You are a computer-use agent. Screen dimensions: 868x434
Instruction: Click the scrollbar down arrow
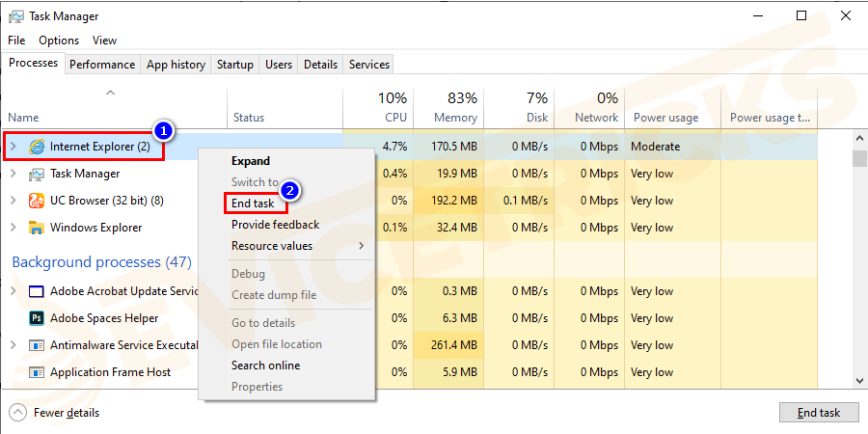pos(859,380)
